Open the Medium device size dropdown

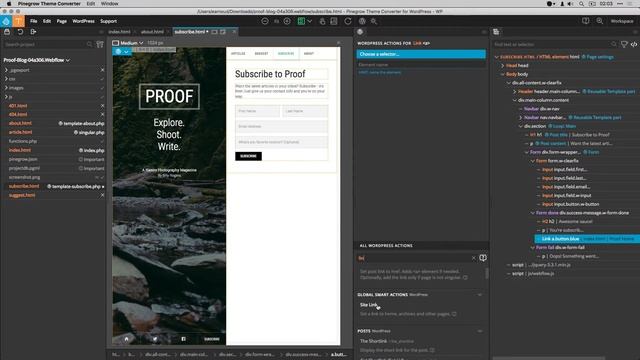coord(128,43)
